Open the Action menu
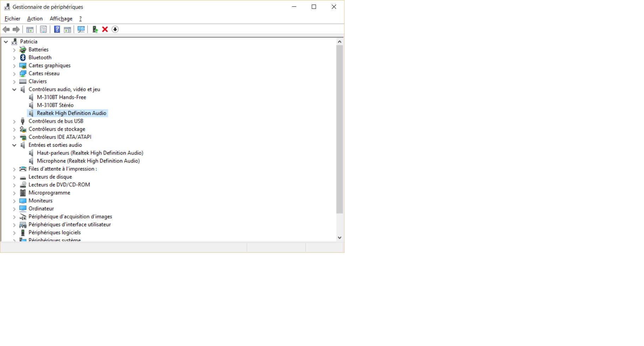This screenshot has width=644, height=346. click(35, 18)
